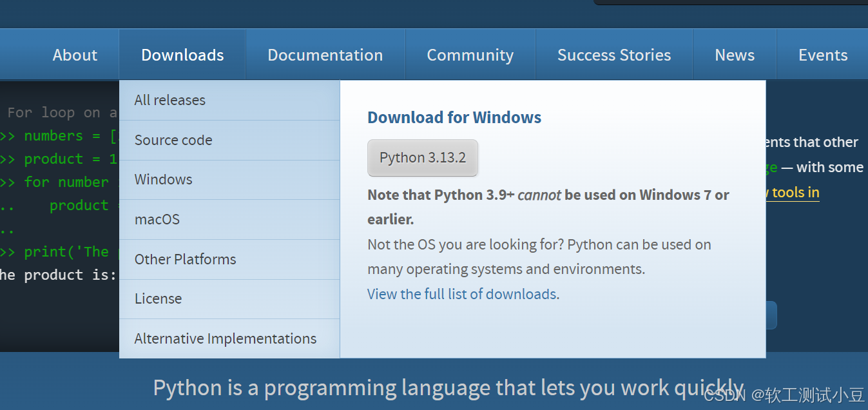
Task: Open the full list of downloads link
Action: 461,293
